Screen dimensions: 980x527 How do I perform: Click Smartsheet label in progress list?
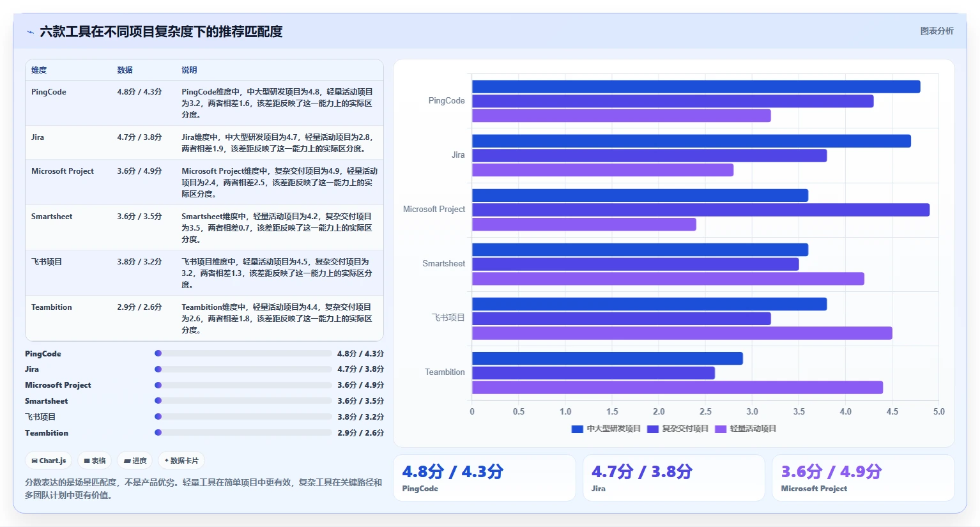46,401
